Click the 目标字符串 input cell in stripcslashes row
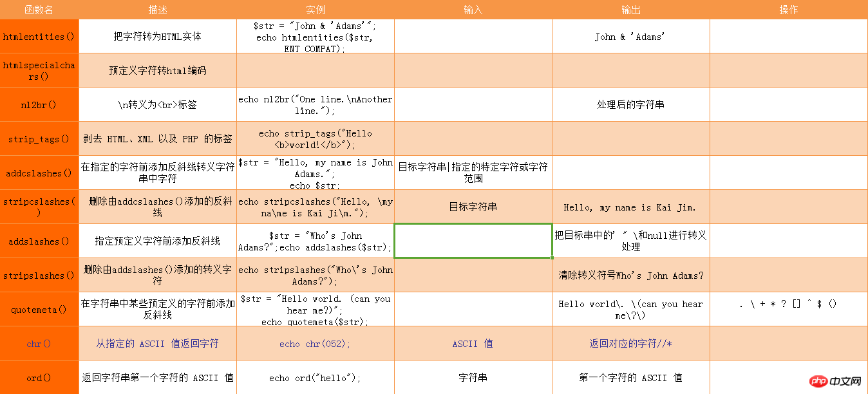 (x=473, y=207)
